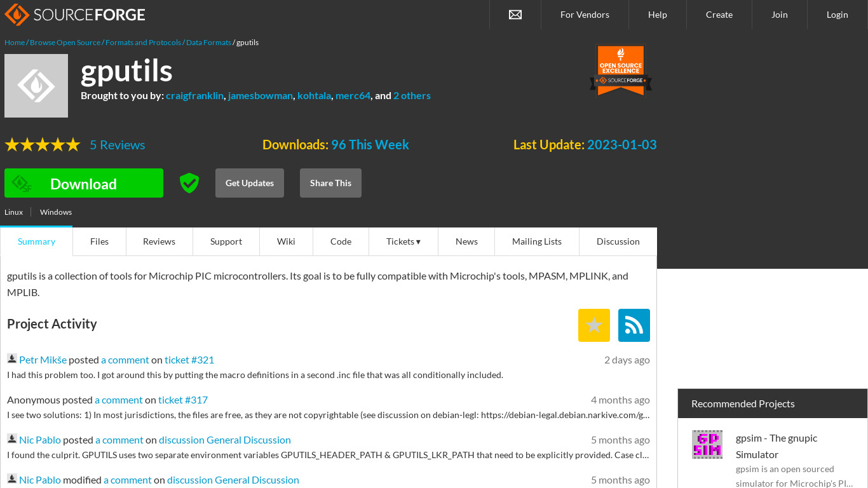Go to the Support tab
This screenshot has width=868, height=488.
pos(226,241)
